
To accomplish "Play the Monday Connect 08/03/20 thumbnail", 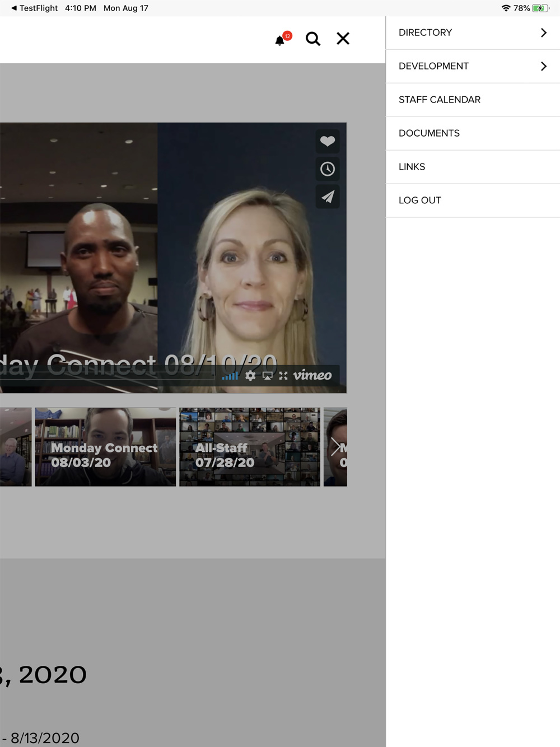I will pos(105,447).
